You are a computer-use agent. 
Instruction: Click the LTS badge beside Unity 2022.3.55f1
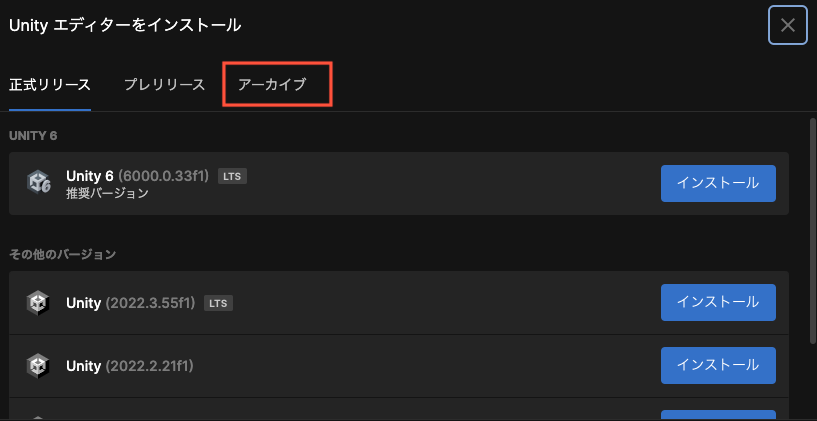coord(220,302)
